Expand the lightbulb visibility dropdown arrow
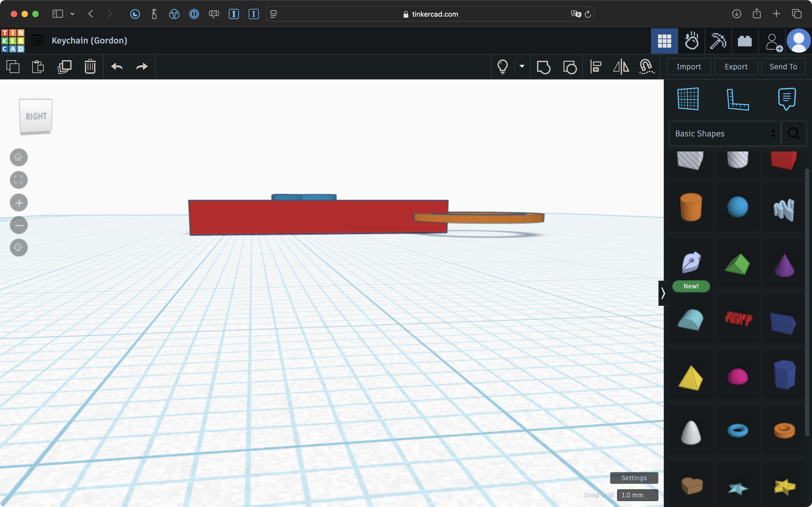This screenshot has height=507, width=812. click(x=522, y=66)
